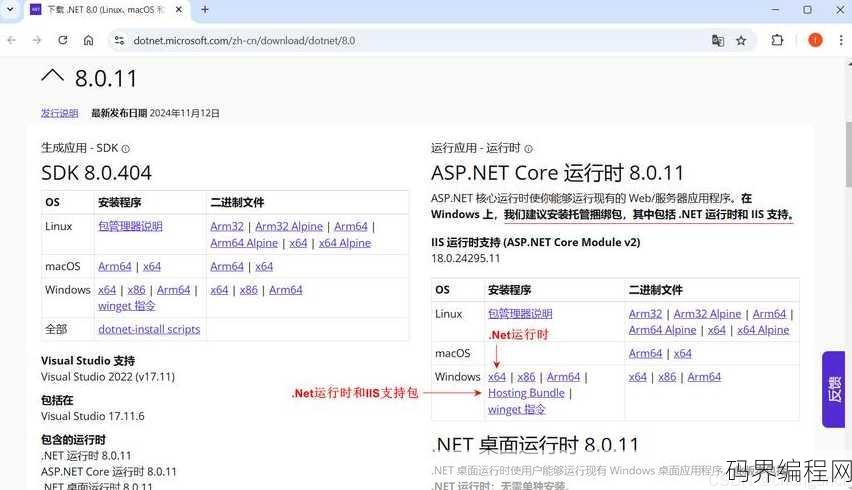Download SDK Windows x86 binary
The image size is (852, 490).
point(248,290)
